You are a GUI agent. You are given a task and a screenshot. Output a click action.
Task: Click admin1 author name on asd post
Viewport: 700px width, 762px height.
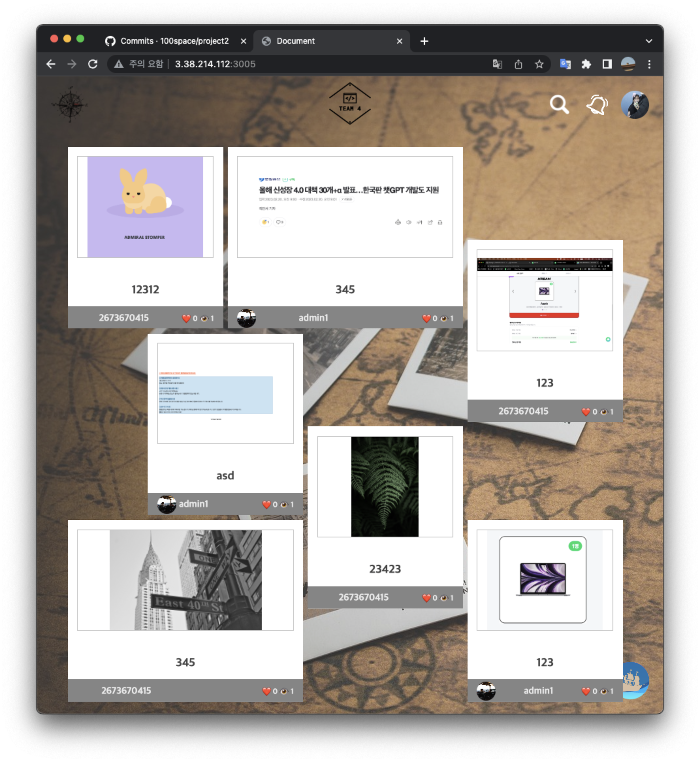193,504
